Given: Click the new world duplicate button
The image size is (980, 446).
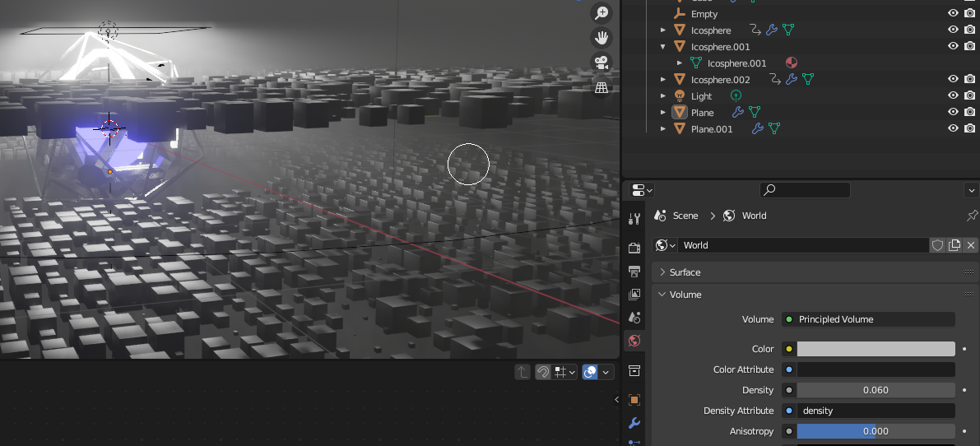Looking at the screenshot, I should [x=954, y=245].
